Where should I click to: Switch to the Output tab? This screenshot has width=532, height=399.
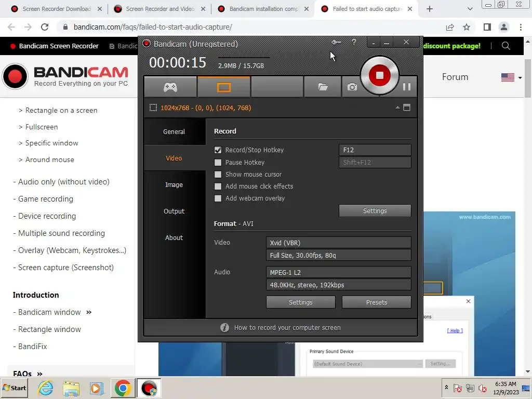(x=175, y=211)
